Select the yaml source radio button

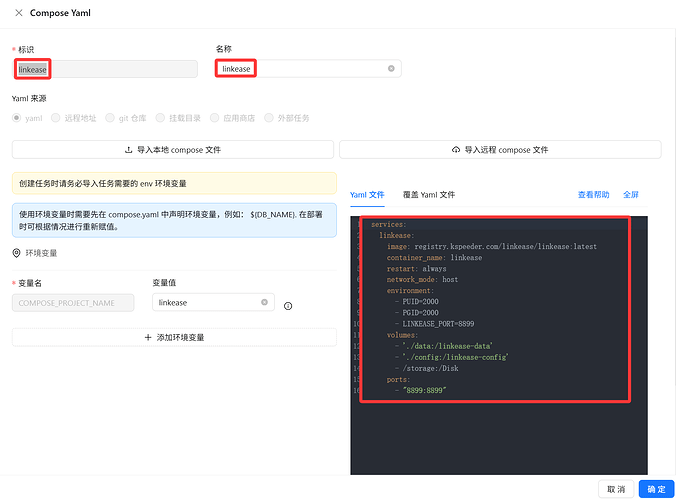click(x=17, y=118)
